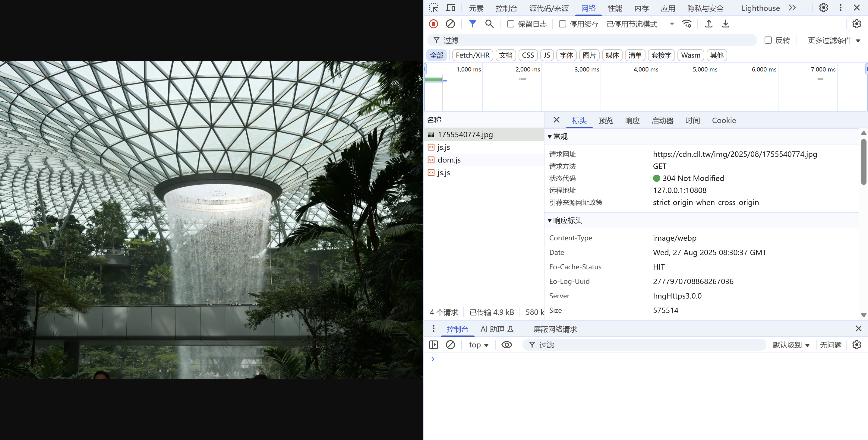Viewport: 868px width, 440px height.
Task: Check the 停用缓存 checkbox
Action: point(562,24)
